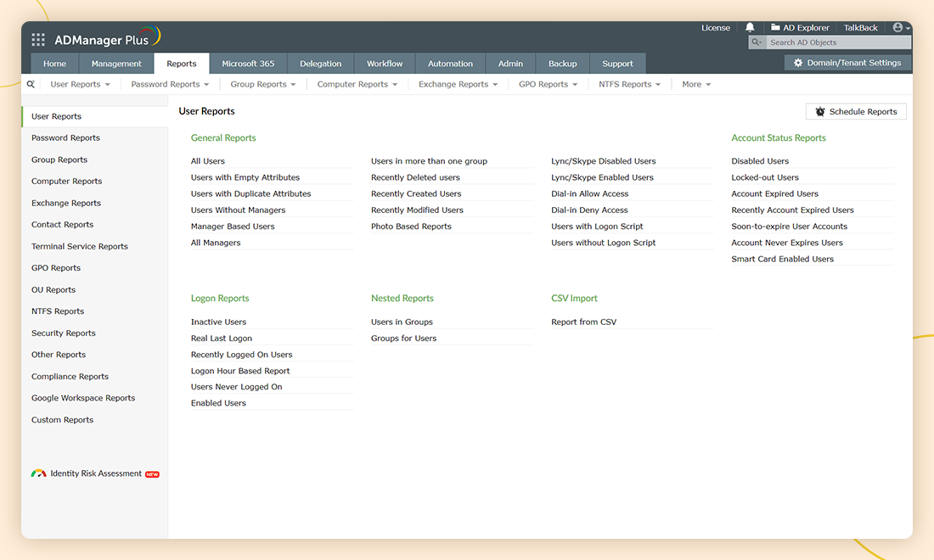Click the notification bell icon
Viewport: 934px width, 560px height.
point(750,28)
